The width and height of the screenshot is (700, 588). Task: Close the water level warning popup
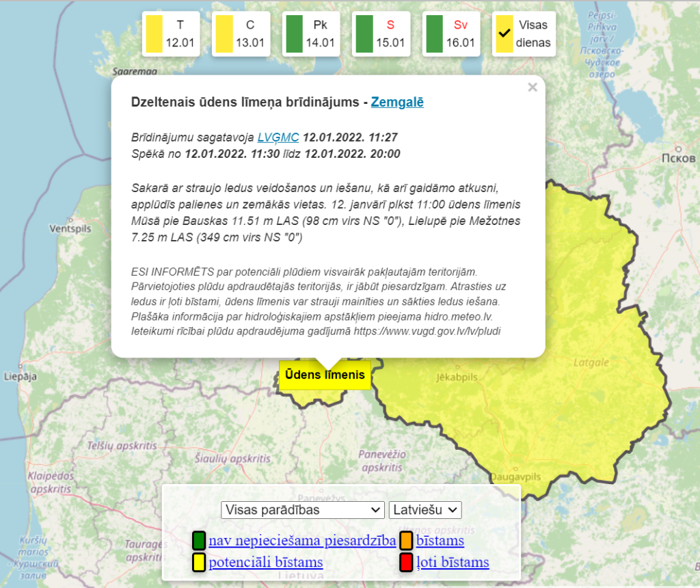pos(533,88)
